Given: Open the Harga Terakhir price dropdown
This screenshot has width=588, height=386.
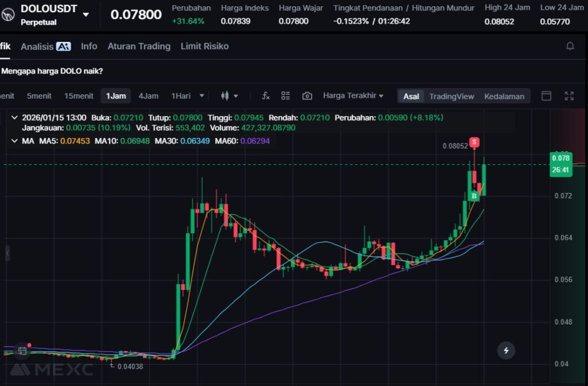Looking at the screenshot, I should click(x=353, y=95).
